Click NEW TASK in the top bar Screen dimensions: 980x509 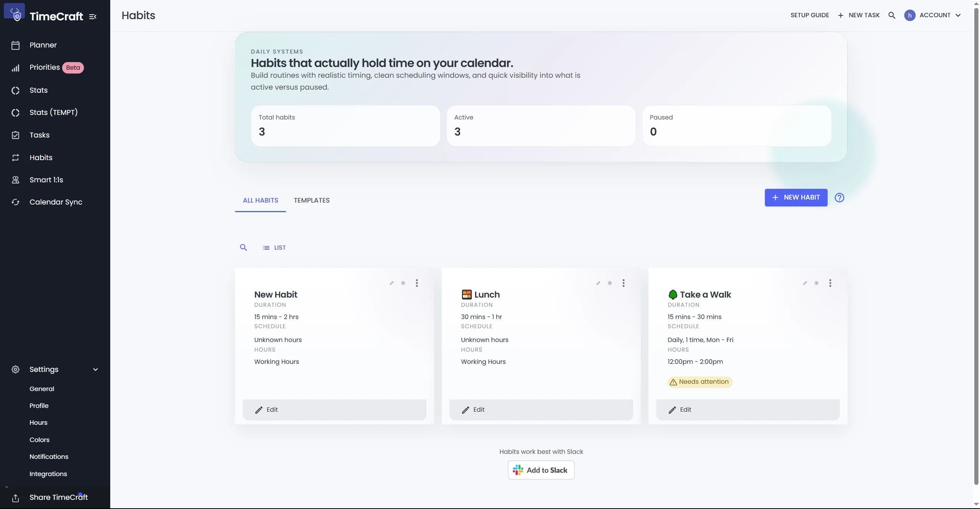859,15
